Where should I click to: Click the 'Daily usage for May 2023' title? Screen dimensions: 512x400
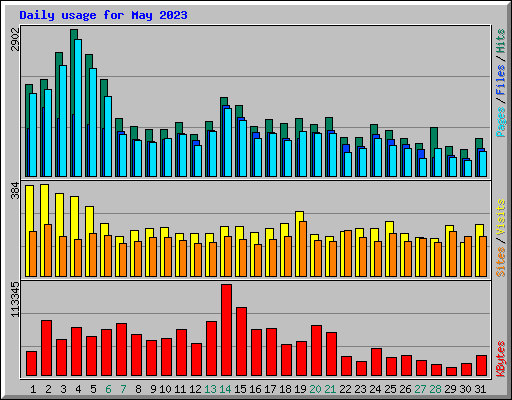click(x=103, y=15)
